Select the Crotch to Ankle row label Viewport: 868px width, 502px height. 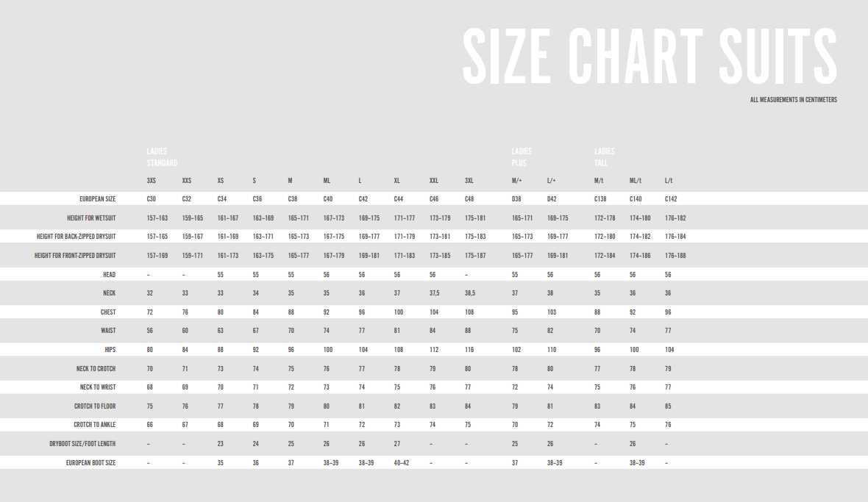95,425
